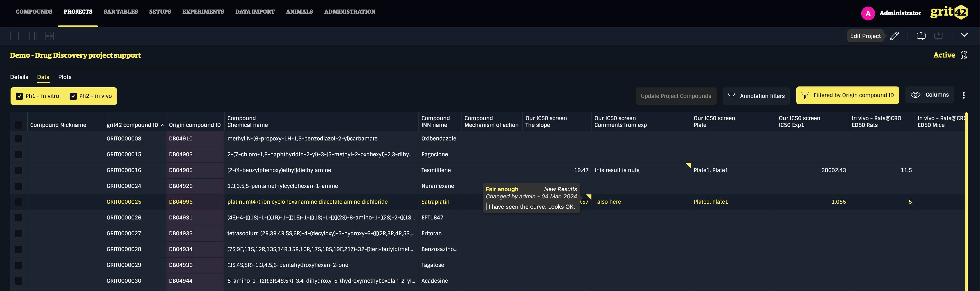Switch to the Plots tab
The width and height of the screenshot is (980, 291).
pos(65,77)
